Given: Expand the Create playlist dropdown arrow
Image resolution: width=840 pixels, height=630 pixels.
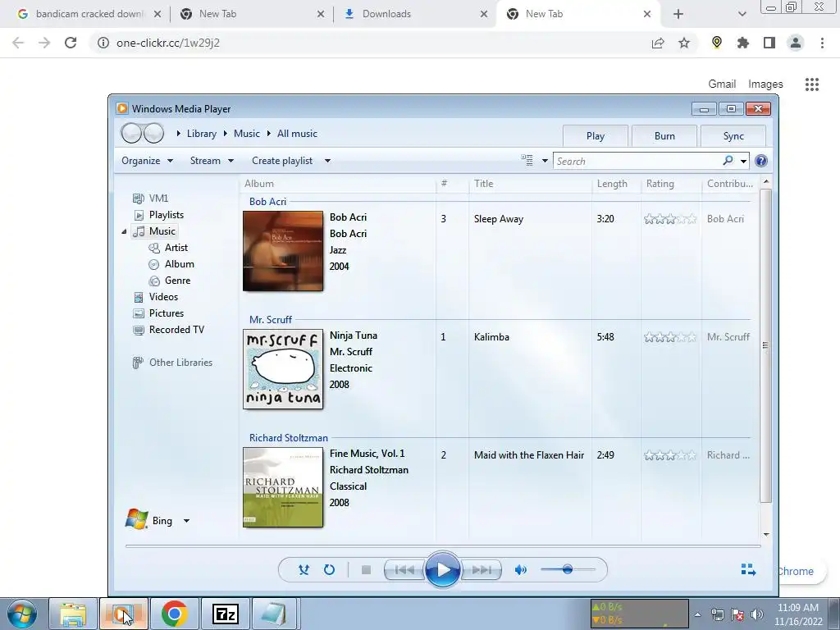Looking at the screenshot, I should point(327,161).
